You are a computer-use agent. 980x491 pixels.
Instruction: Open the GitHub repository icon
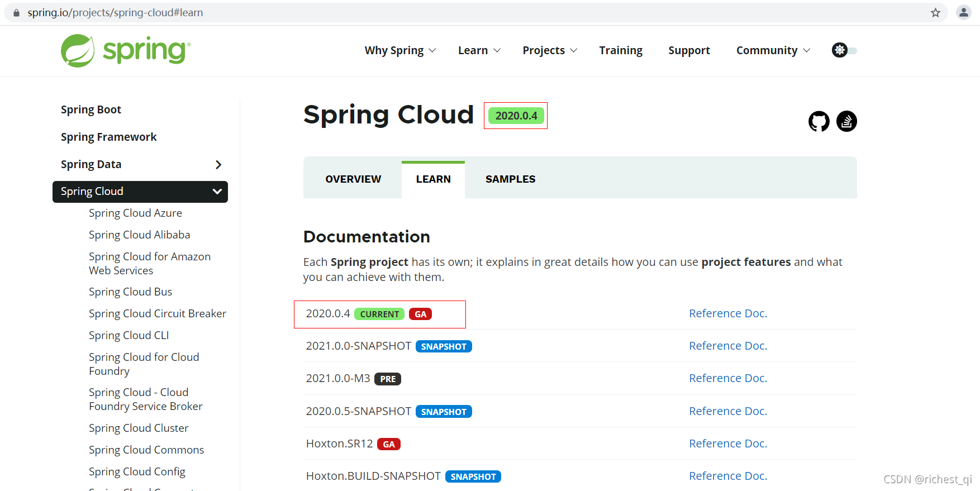819,121
